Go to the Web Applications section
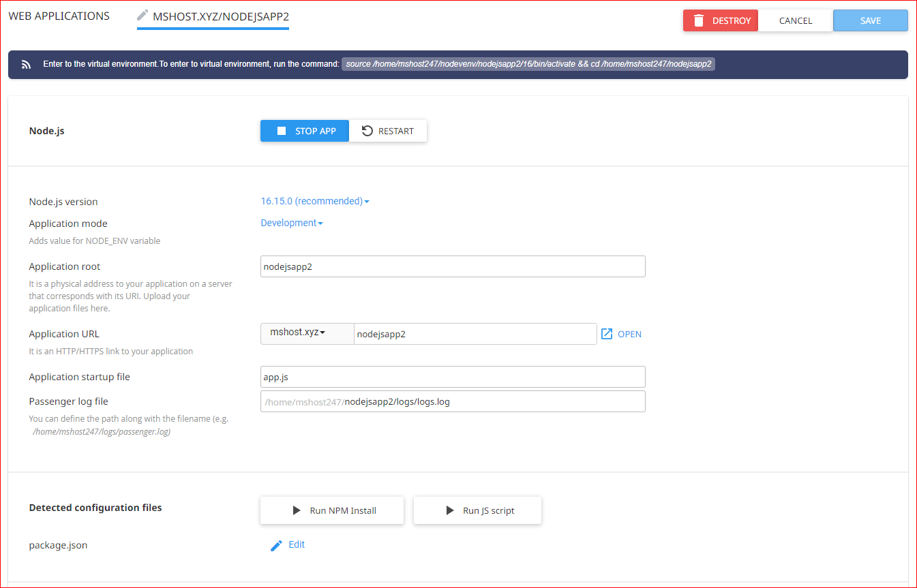This screenshot has width=917, height=588. point(59,16)
